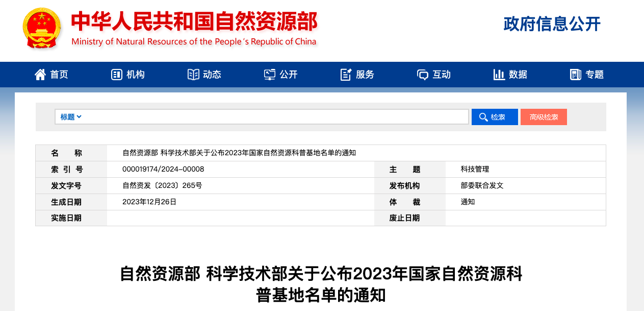Focus the search keyword input field

point(275,117)
